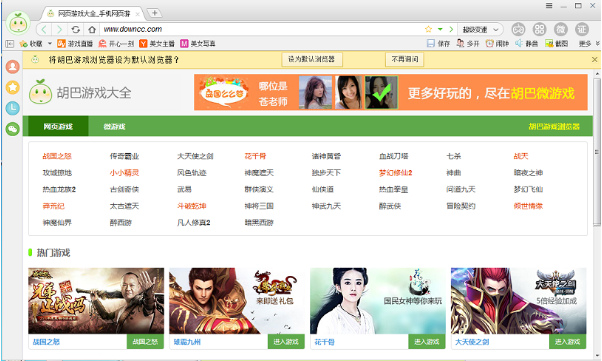The width and height of the screenshot is (602, 361).
Task: Open the four-square apps grid icon
Action: point(539,29)
